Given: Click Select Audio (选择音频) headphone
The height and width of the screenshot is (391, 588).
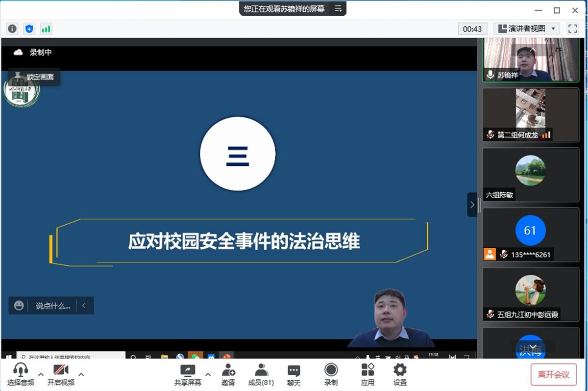Looking at the screenshot, I should click(x=21, y=374).
